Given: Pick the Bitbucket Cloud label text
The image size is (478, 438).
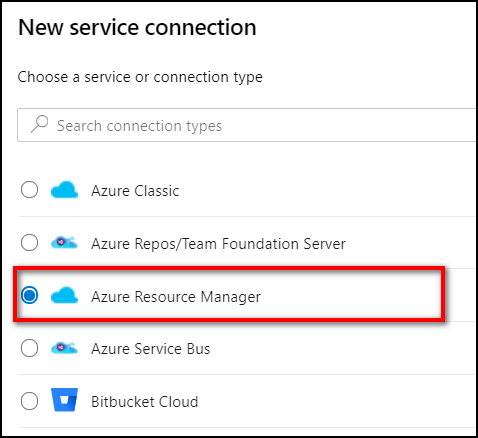Looking at the screenshot, I should 145,402.
